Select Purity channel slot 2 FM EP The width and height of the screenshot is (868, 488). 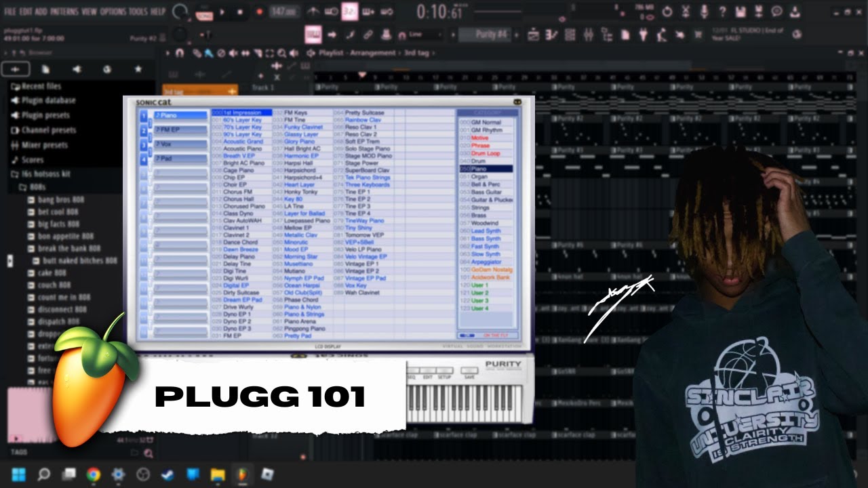click(x=180, y=130)
